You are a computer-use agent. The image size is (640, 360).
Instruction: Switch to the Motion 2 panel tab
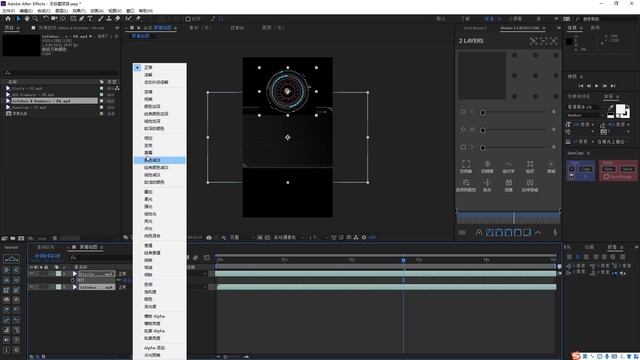click(520, 28)
